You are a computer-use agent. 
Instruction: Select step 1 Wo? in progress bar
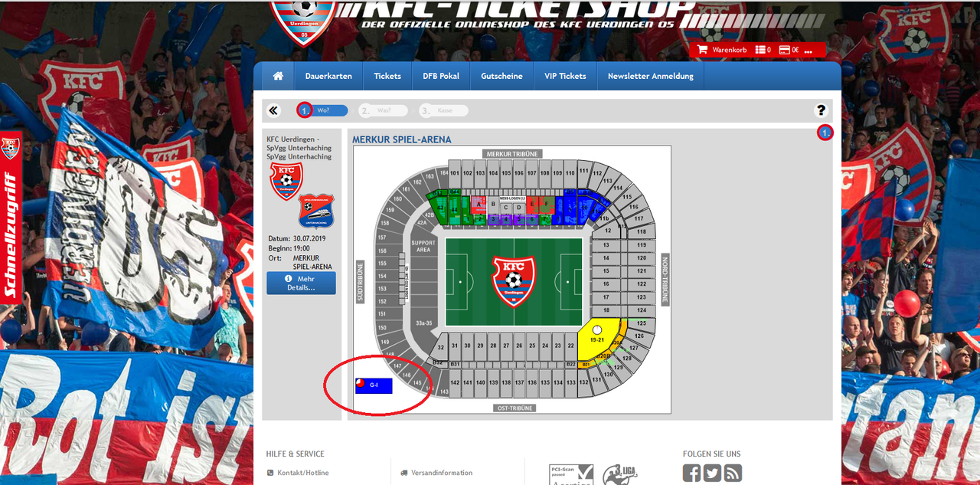click(323, 110)
